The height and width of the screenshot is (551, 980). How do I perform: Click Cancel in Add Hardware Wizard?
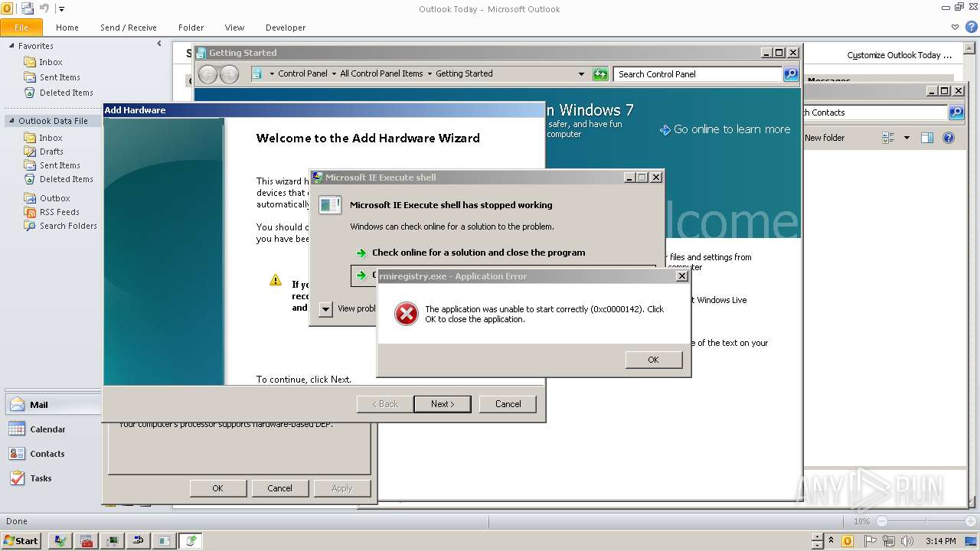coord(508,404)
